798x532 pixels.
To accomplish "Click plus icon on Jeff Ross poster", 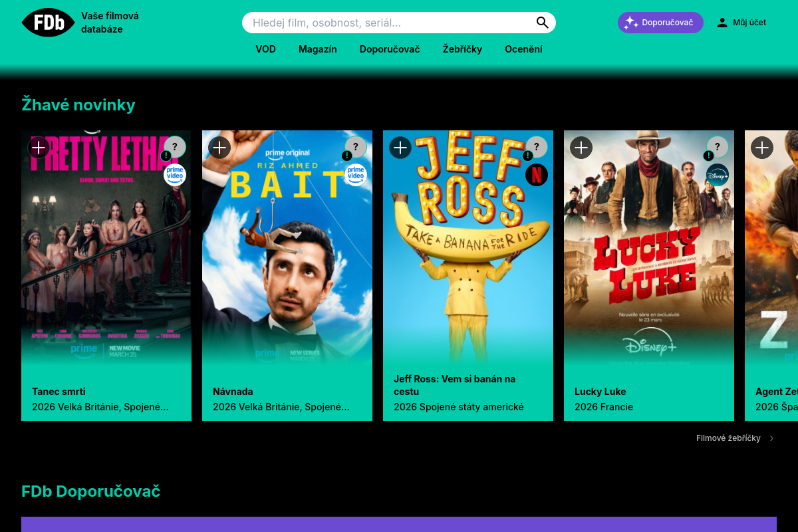I will 400,148.
